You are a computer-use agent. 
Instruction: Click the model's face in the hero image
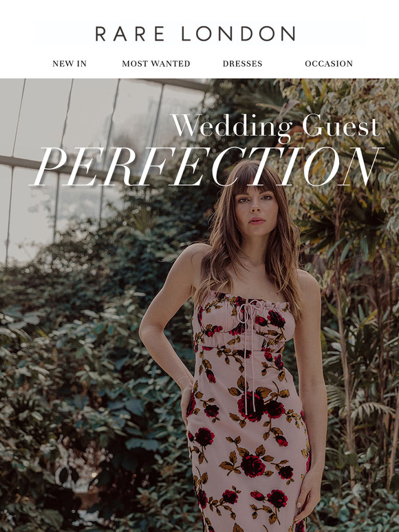point(255,206)
